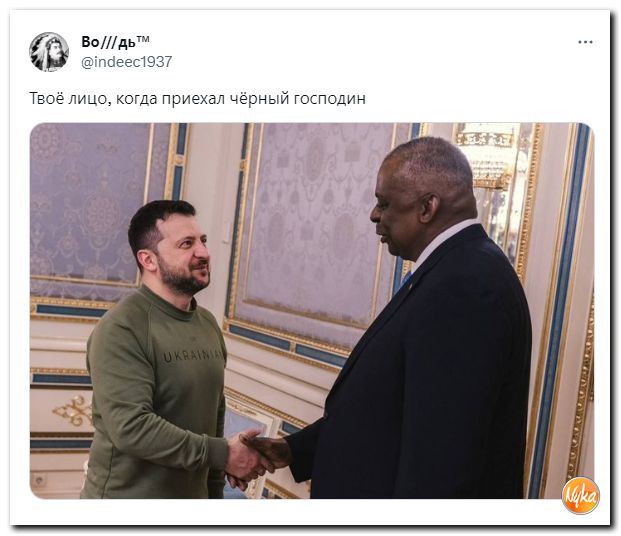Click the trademark symbol after the name
621x536 pixels.
(143, 39)
